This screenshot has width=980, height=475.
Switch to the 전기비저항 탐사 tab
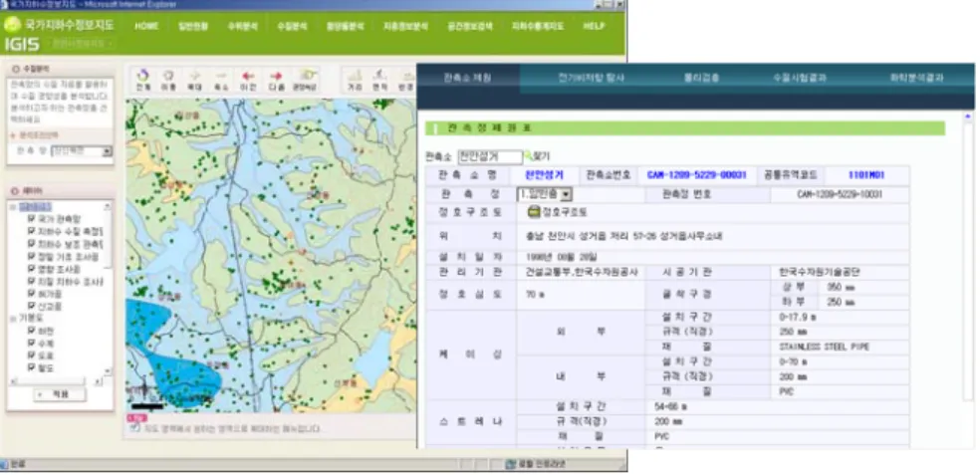point(591,78)
